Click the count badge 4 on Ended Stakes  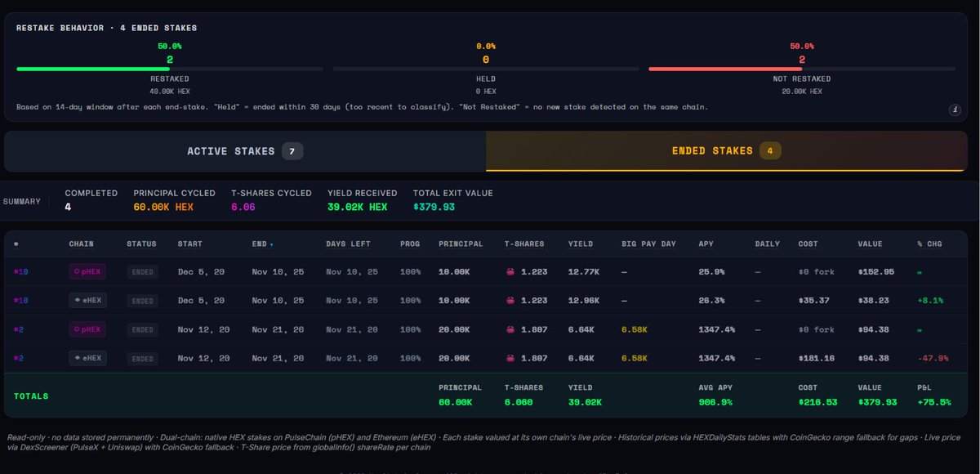tap(769, 151)
